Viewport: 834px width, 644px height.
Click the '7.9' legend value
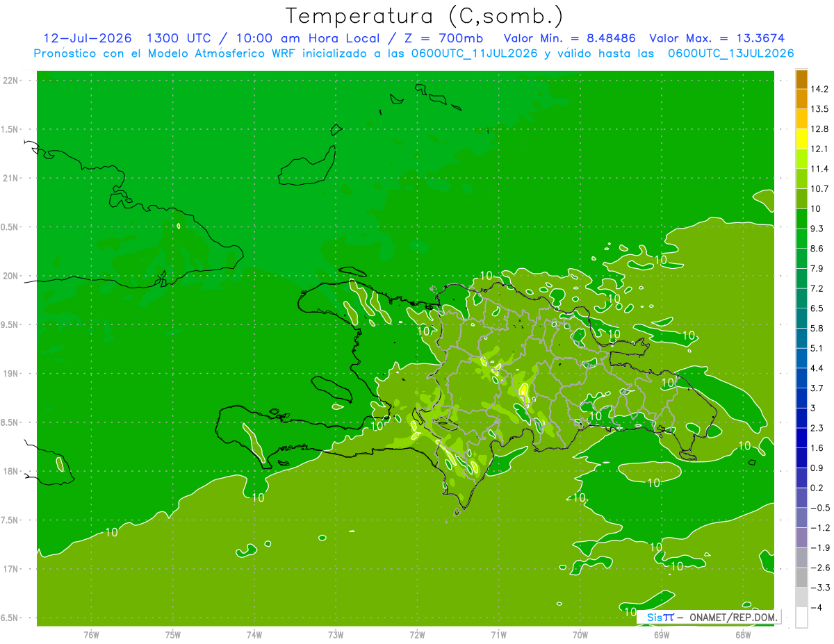[x=817, y=269]
